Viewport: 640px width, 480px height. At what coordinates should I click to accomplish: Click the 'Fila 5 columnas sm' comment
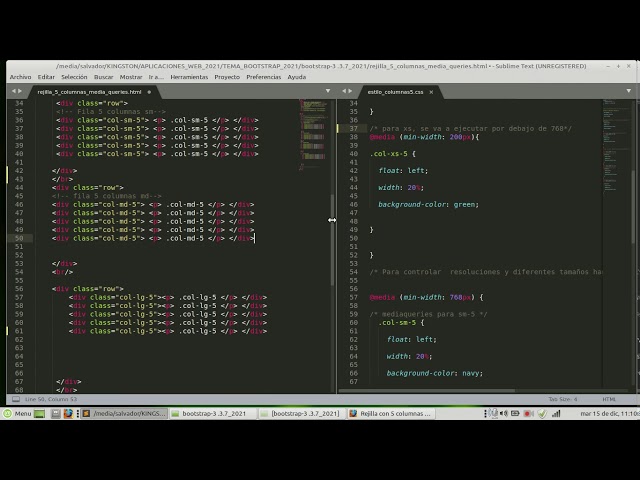pyautogui.click(x=111, y=111)
